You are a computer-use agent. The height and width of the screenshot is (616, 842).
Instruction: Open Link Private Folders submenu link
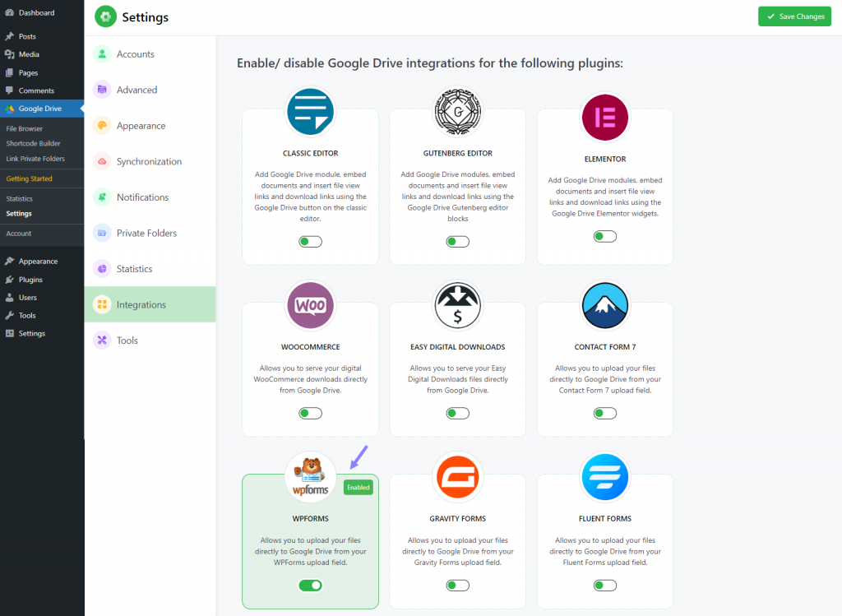35,159
